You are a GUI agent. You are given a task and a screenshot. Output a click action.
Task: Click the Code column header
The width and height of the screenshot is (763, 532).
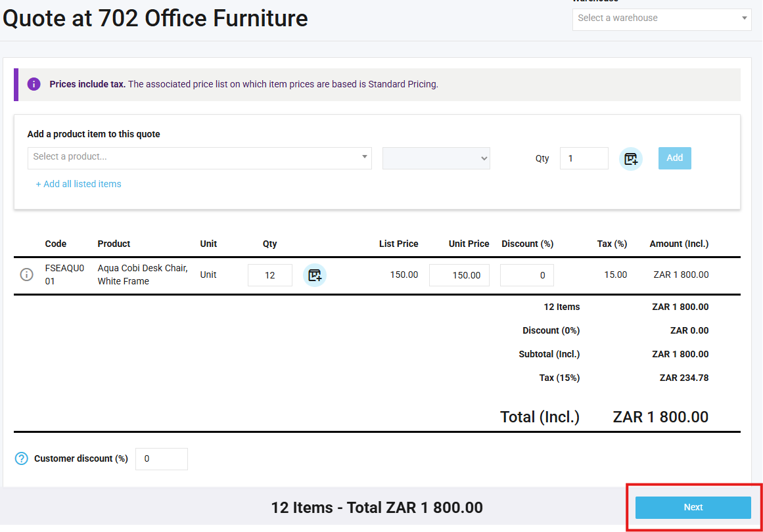pyautogui.click(x=56, y=244)
